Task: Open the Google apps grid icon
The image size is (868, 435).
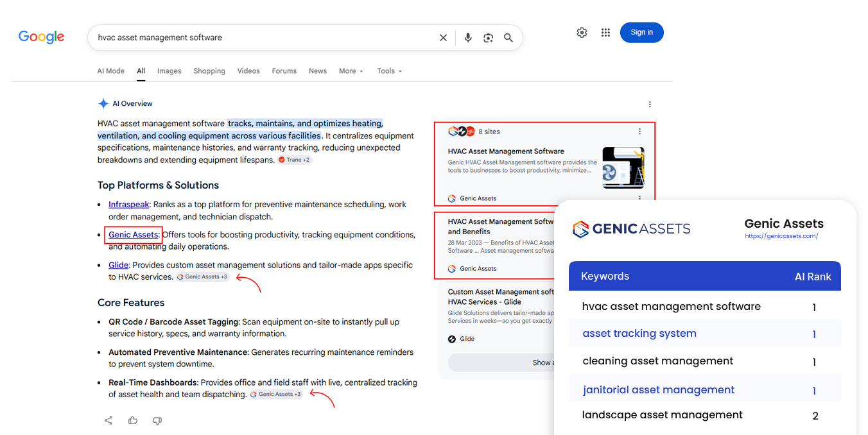Action: coord(605,33)
